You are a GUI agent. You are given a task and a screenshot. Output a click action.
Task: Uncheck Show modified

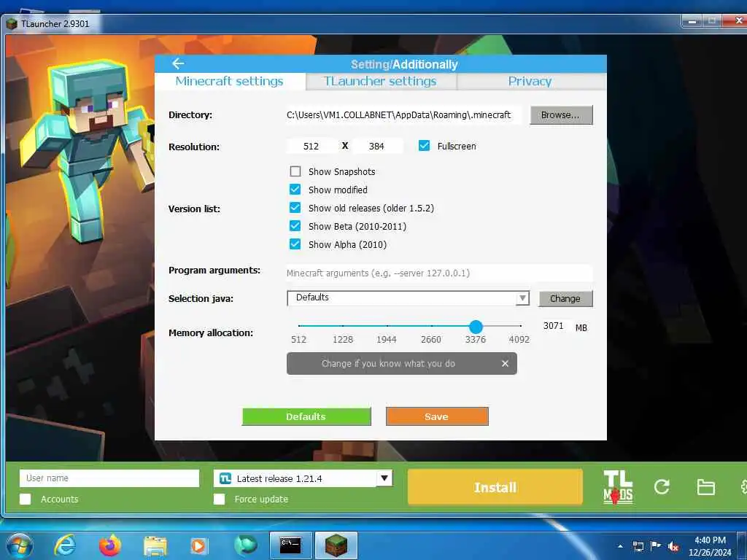(295, 190)
